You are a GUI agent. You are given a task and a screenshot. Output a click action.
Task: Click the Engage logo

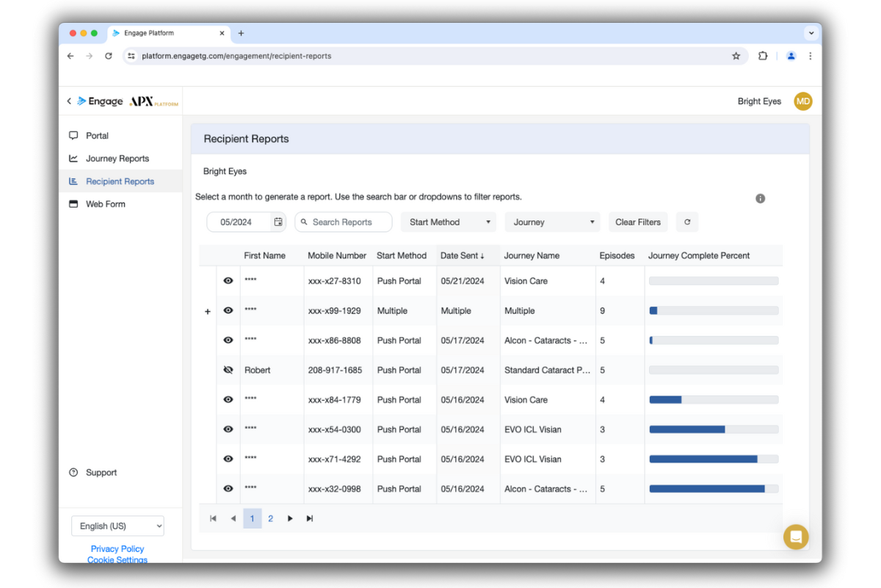point(100,101)
